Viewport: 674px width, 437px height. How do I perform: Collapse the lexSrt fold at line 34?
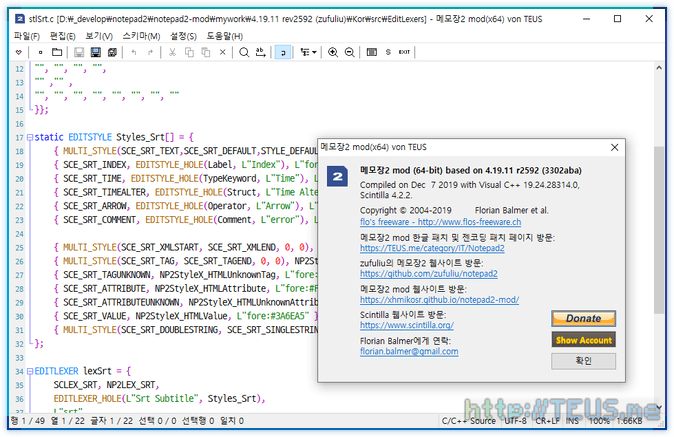pos(30,371)
